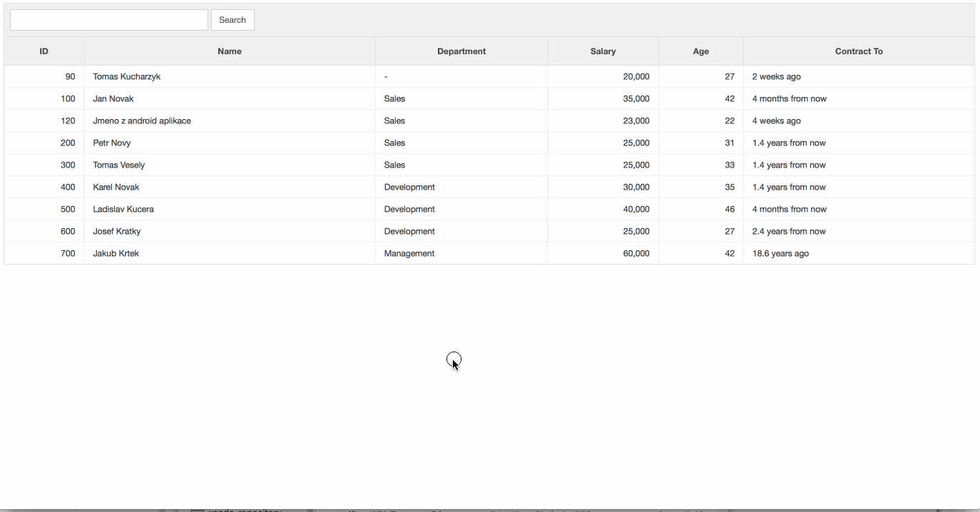The width and height of the screenshot is (980, 512).
Task: Click on Petr Novy's name
Action: (112, 143)
